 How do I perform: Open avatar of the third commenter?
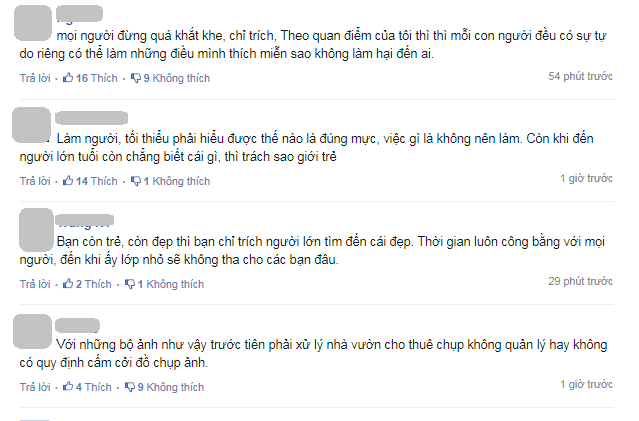(36, 230)
